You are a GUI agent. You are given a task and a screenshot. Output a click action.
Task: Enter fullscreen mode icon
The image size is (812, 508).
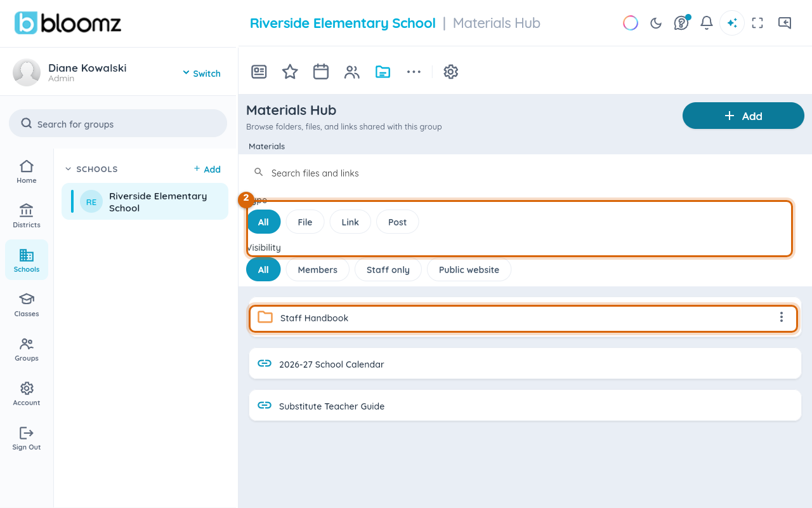757,23
